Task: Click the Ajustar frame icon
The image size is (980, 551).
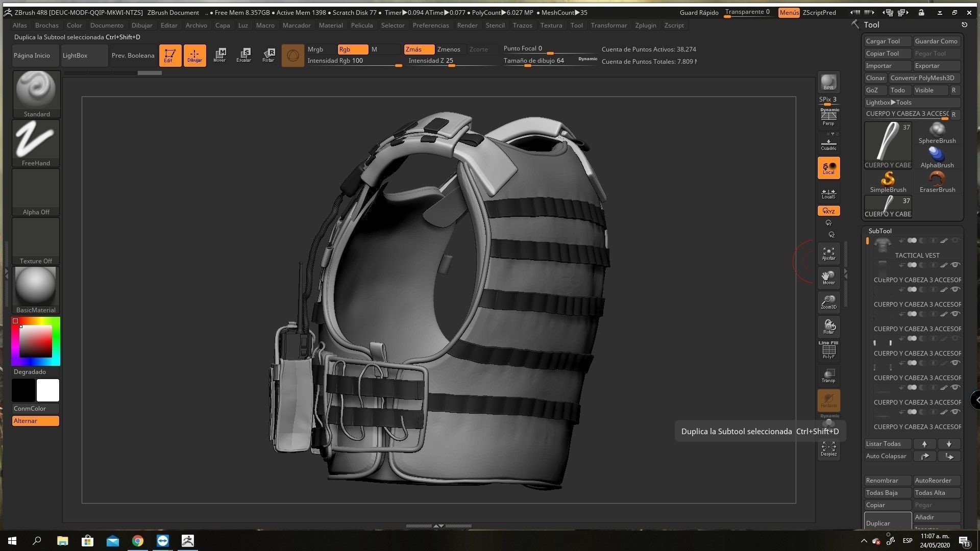Action: (828, 253)
